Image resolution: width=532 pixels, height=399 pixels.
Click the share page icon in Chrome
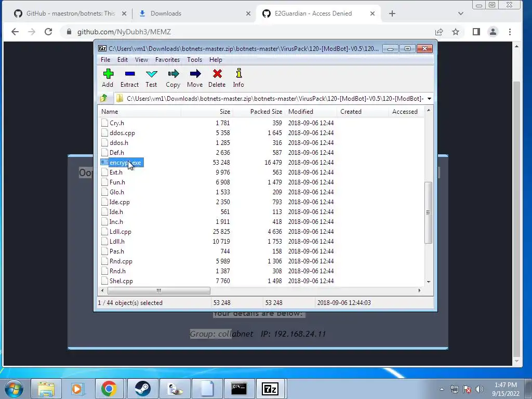click(439, 32)
